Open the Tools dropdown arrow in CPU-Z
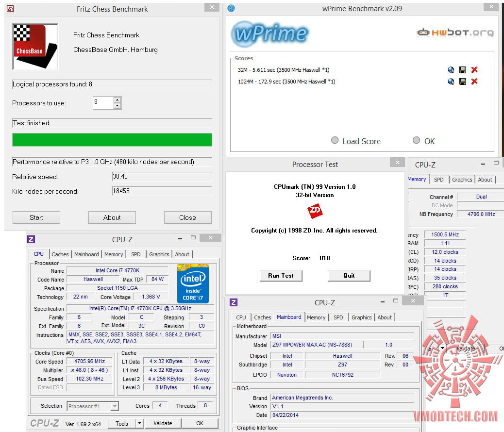Viewport: 504px width, 432px height. [x=139, y=423]
